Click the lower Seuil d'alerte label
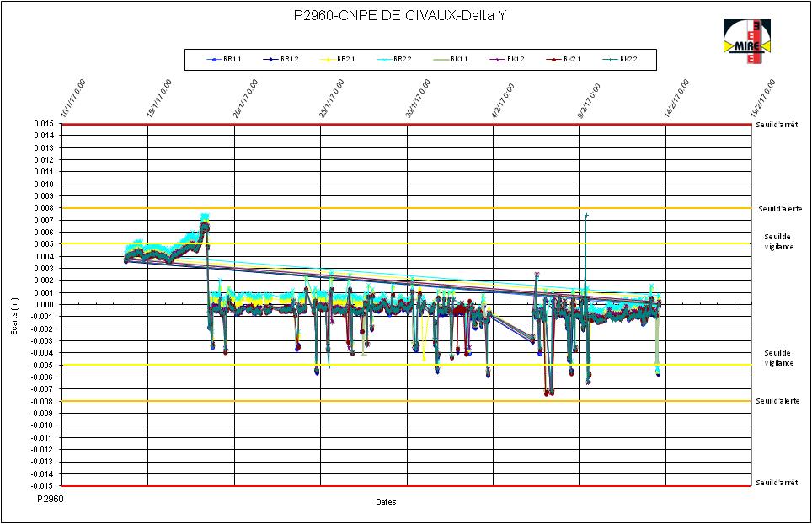This screenshot has width=812, height=524. 777,401
